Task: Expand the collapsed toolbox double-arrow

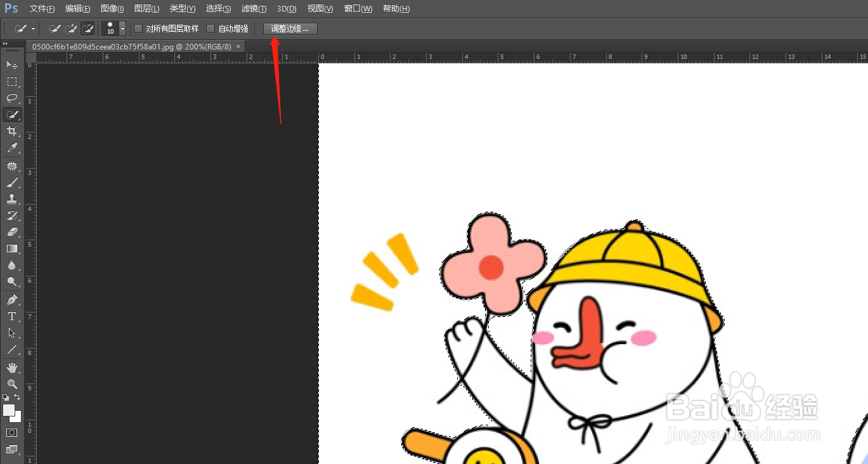Action: (6, 44)
